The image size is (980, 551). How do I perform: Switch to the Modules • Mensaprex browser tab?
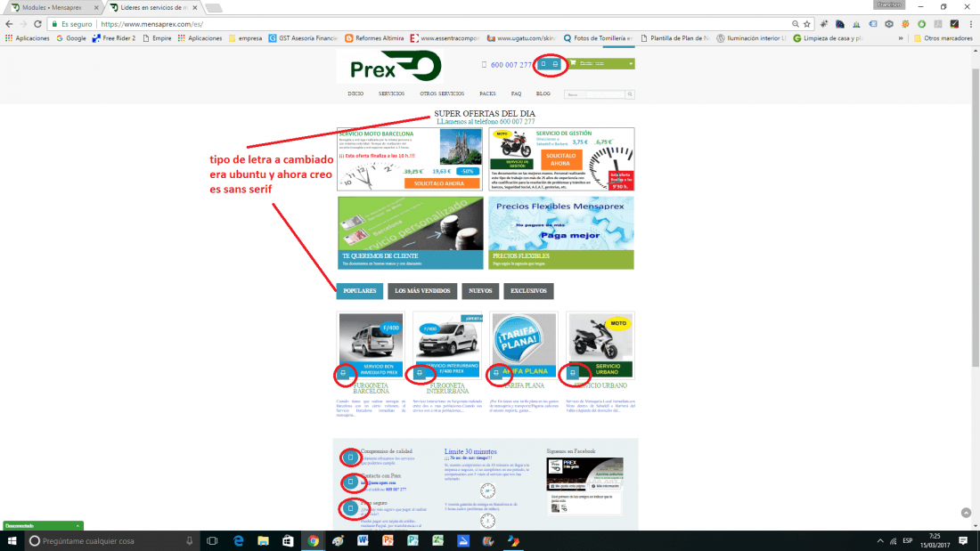52,7
